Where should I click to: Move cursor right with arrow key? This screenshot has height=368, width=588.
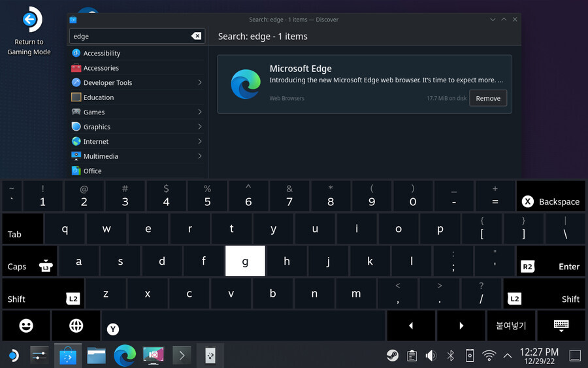pyautogui.click(x=461, y=326)
